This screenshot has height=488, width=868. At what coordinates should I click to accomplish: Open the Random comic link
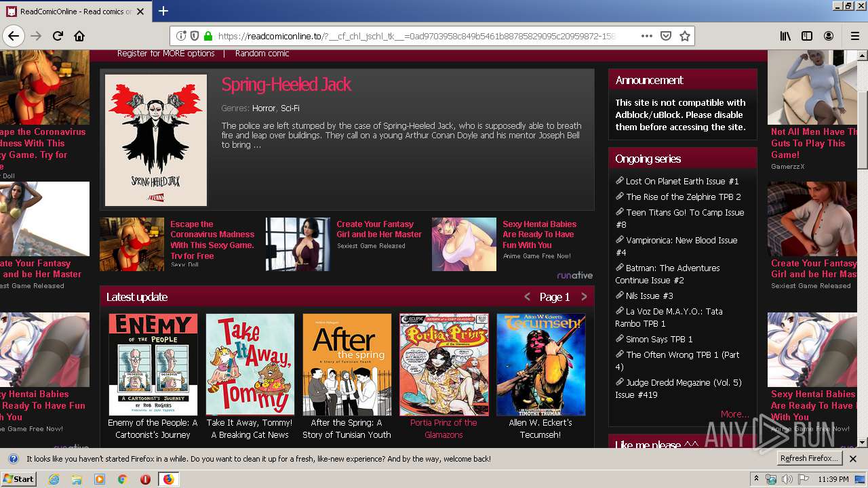coord(262,54)
